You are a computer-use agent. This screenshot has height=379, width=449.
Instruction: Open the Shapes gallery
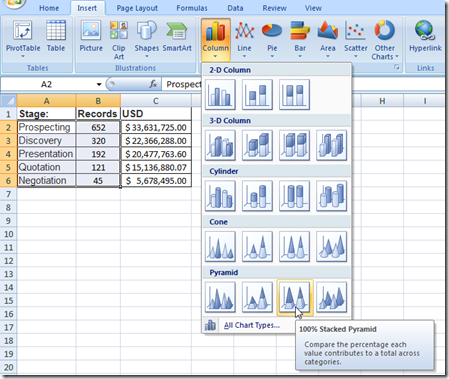click(147, 39)
